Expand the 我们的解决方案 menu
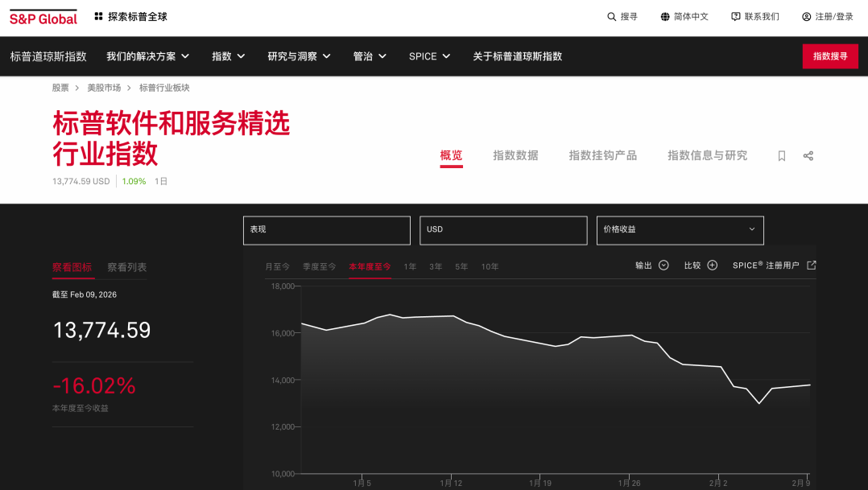 (148, 56)
